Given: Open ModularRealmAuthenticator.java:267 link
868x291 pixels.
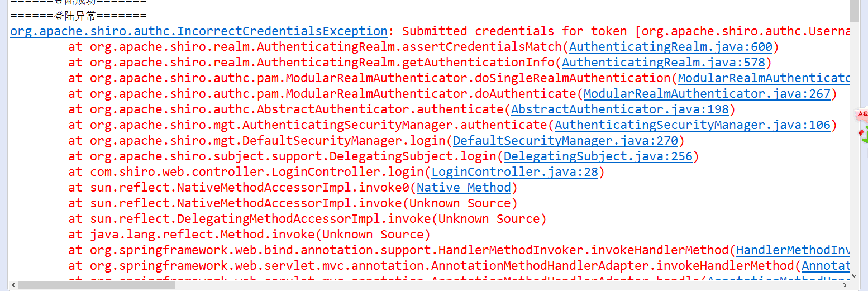Looking at the screenshot, I should click(x=707, y=94).
